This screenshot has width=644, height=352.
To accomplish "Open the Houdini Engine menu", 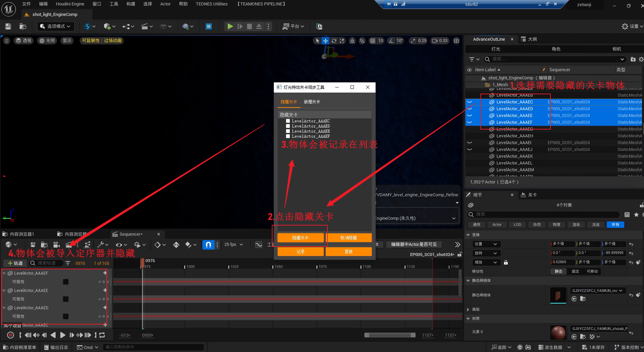I will (70, 4).
